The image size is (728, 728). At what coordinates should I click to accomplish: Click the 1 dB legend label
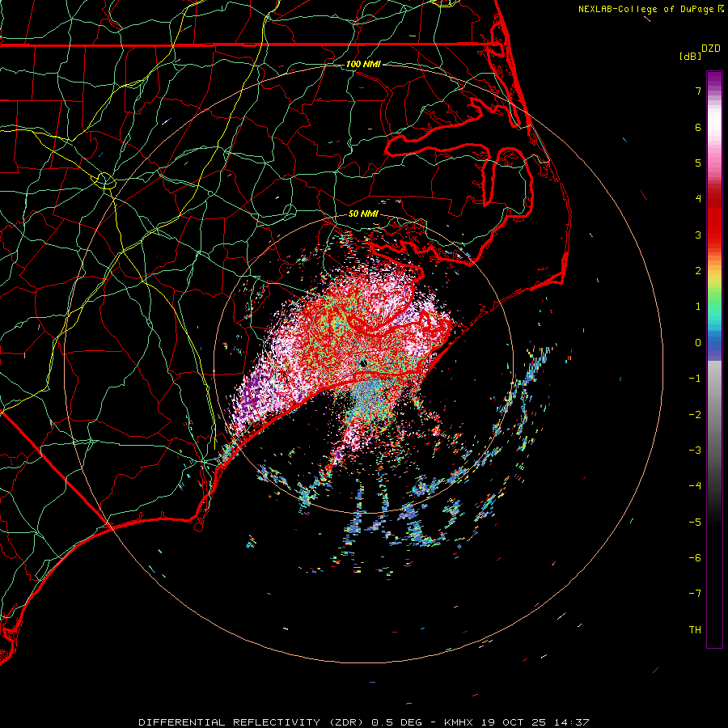(698, 307)
